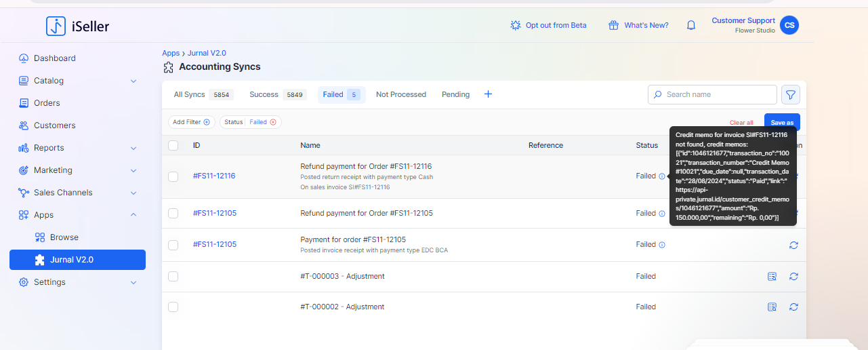868x350 pixels.
Task: Add a new tab with plus icon
Action: (488, 94)
